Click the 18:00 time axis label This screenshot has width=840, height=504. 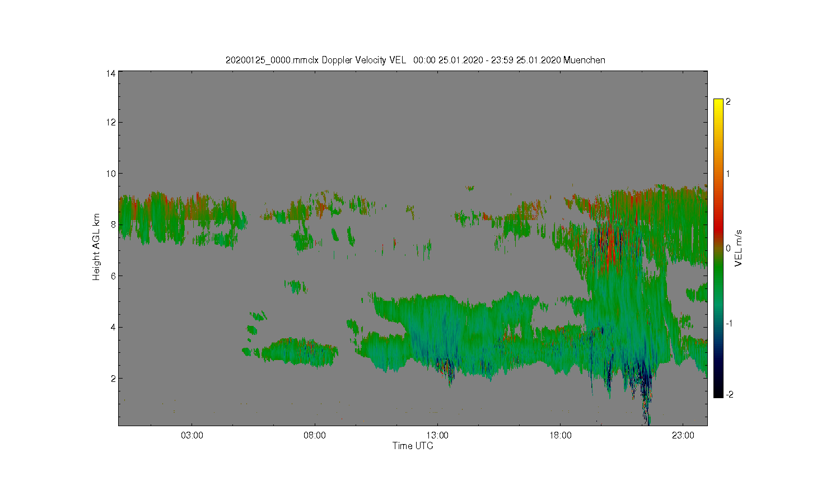560,435
